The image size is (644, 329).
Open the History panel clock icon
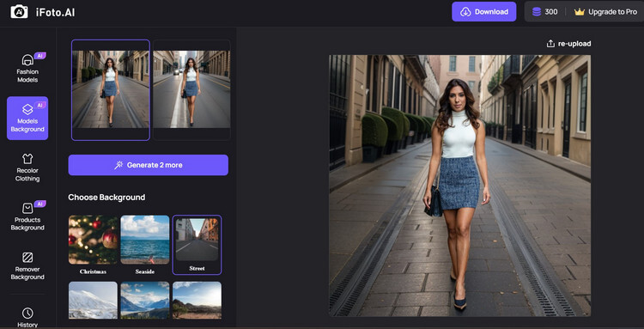point(27,313)
